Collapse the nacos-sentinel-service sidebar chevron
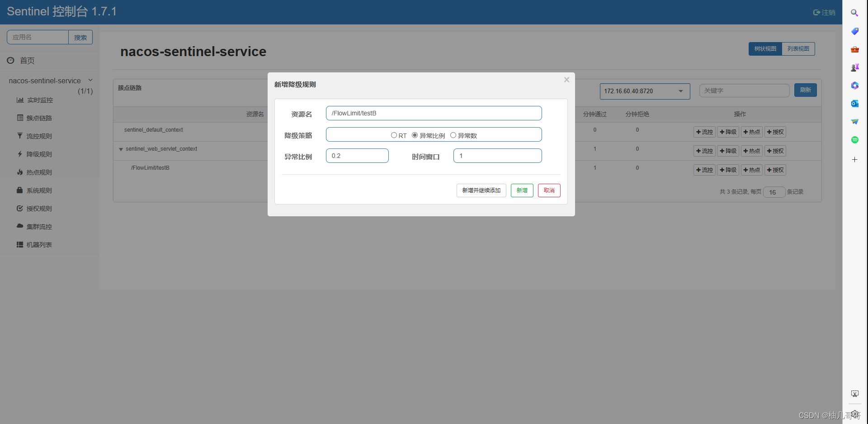The width and height of the screenshot is (868, 424). 90,80
